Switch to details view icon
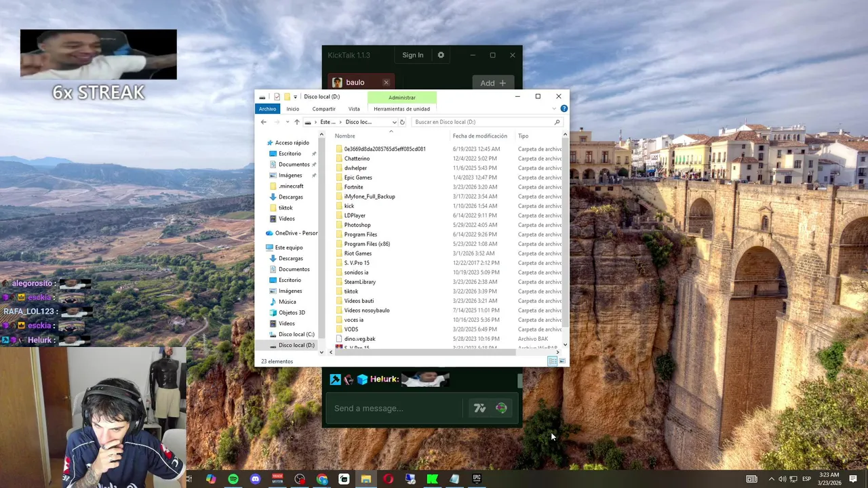 [x=553, y=361]
